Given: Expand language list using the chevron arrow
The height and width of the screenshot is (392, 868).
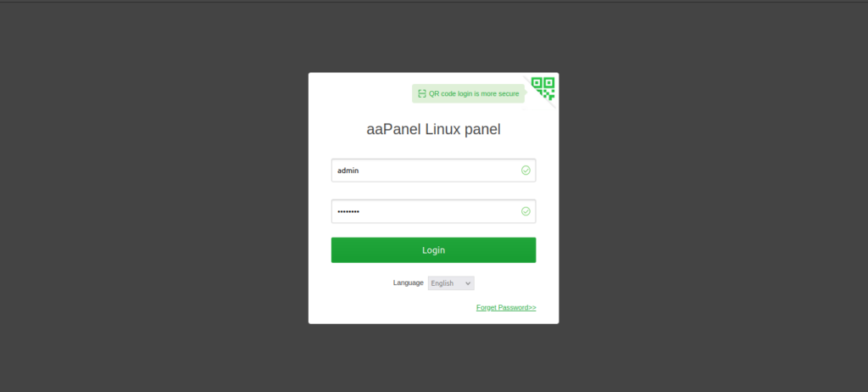Looking at the screenshot, I should (468, 283).
